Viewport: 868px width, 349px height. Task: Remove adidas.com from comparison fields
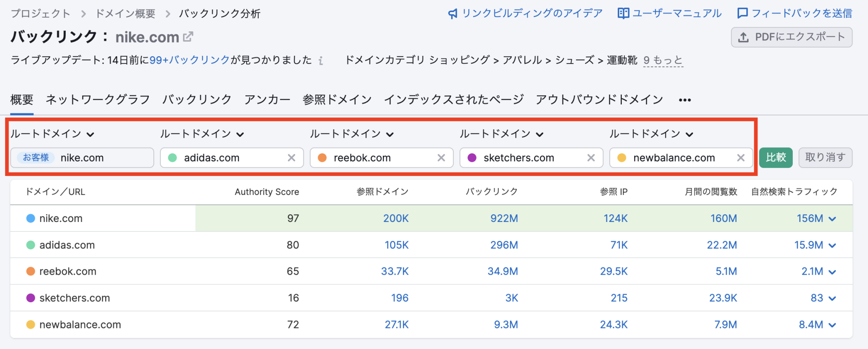pyautogui.click(x=291, y=158)
